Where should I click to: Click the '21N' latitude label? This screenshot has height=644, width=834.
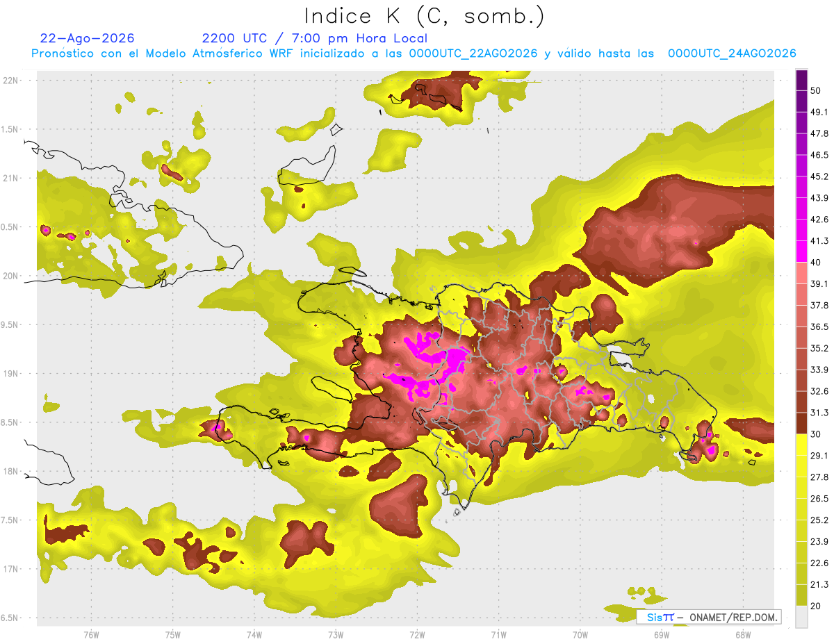[10, 178]
